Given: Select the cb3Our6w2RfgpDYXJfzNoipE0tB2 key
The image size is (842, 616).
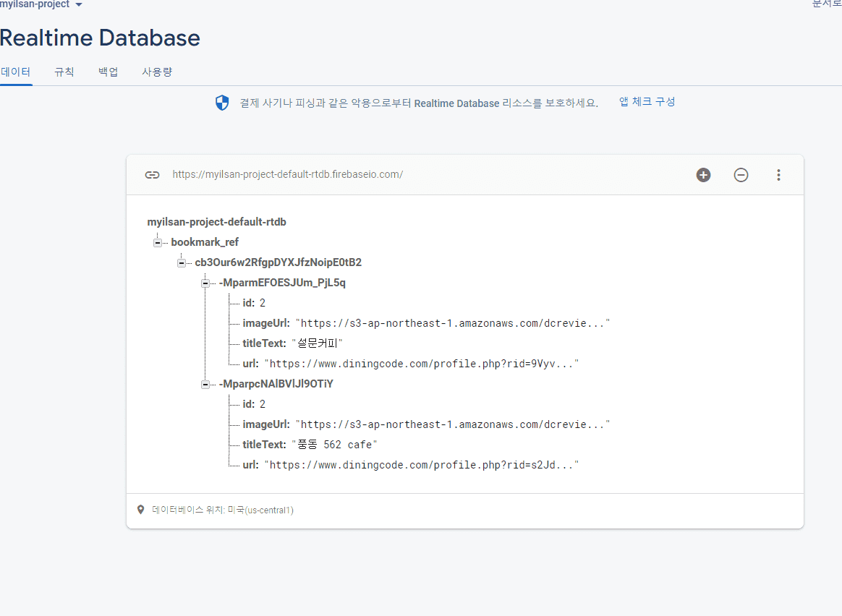Looking at the screenshot, I should (278, 262).
